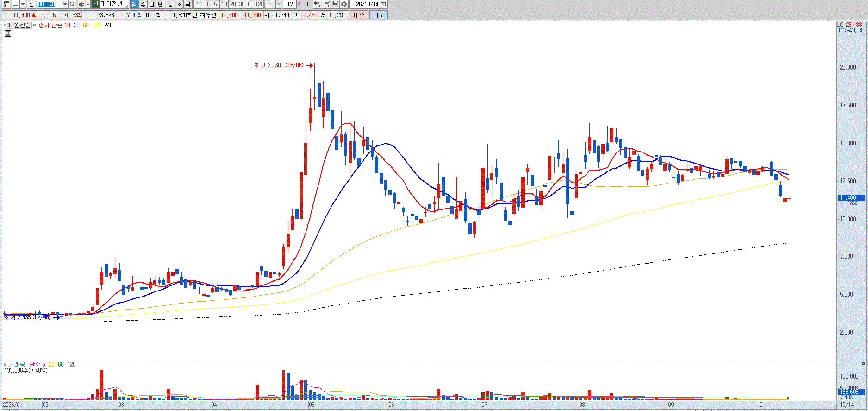The image size is (868, 411).
Task: Open chart settings gear icon
Action: (344, 4)
